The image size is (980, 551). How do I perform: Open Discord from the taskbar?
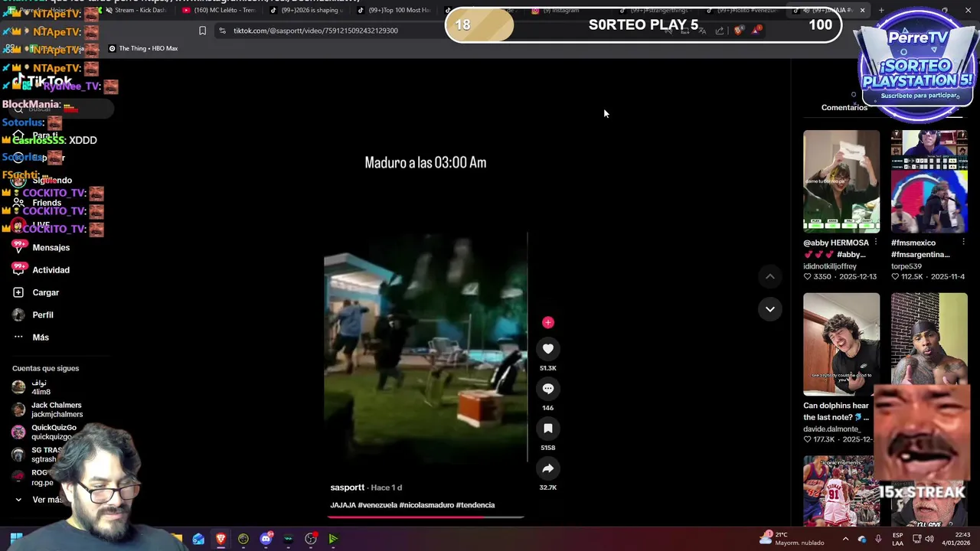(266, 539)
